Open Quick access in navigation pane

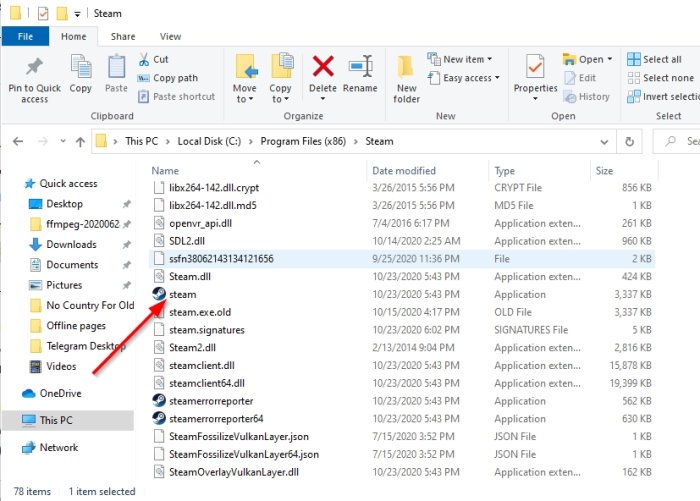pos(61,184)
